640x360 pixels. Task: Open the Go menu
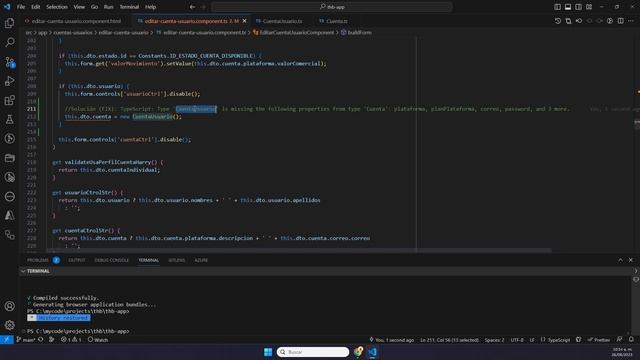(x=94, y=7)
